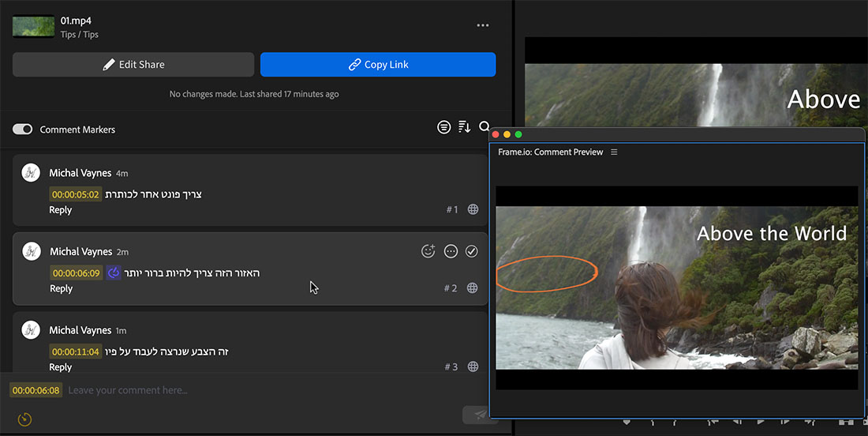The width and height of the screenshot is (868, 436).
Task: Click the globe visibility icon on comment #2
Action: [472, 288]
